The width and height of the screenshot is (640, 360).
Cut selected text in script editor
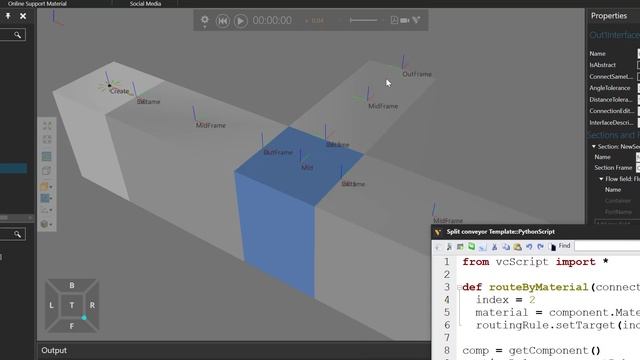coord(494,247)
